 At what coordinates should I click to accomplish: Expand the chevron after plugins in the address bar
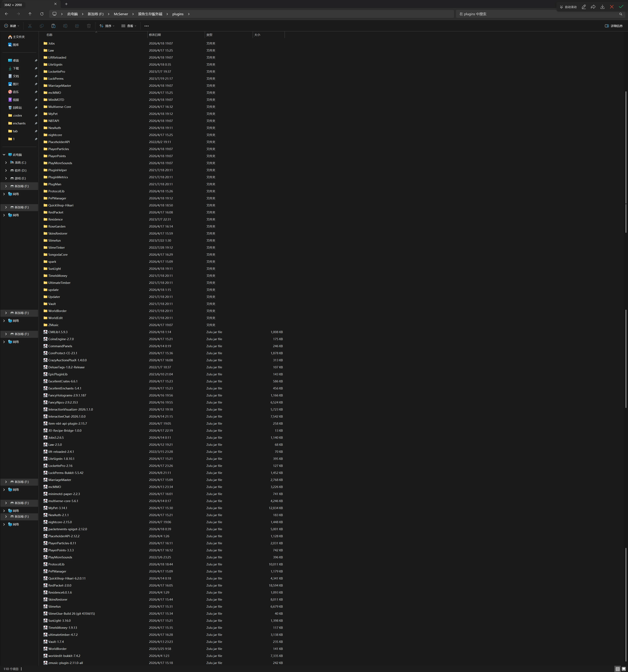(188, 14)
